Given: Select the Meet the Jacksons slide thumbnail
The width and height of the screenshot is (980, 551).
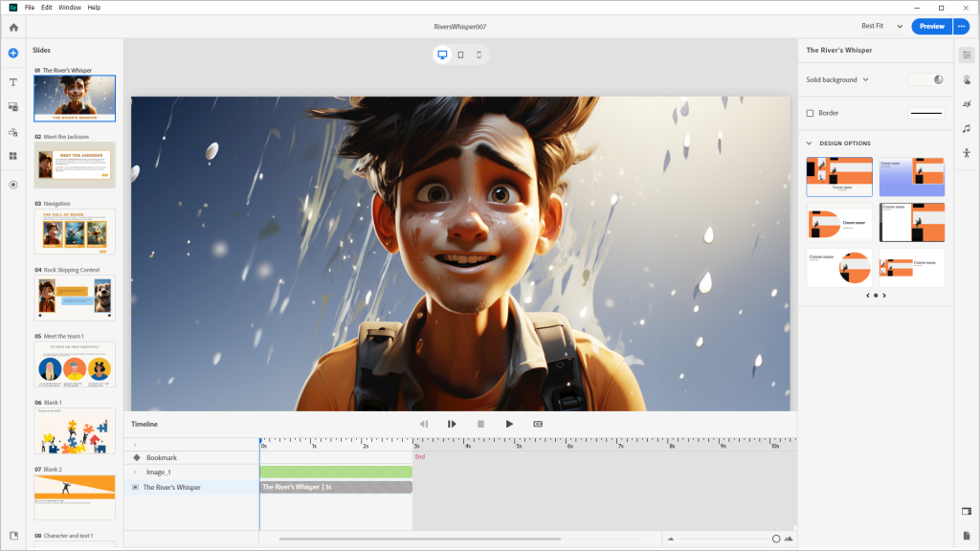Looking at the screenshot, I should point(75,165).
